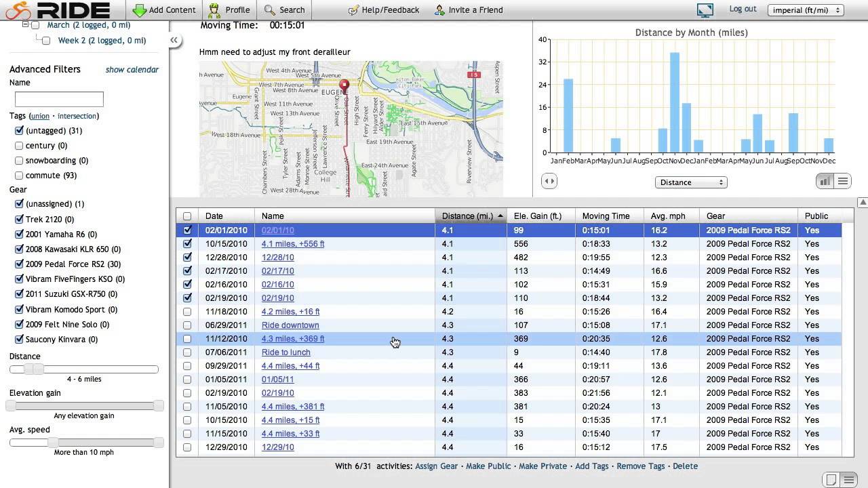The image size is (868, 488).
Task: Open the Help/Feedback menu item
Action: tap(383, 10)
